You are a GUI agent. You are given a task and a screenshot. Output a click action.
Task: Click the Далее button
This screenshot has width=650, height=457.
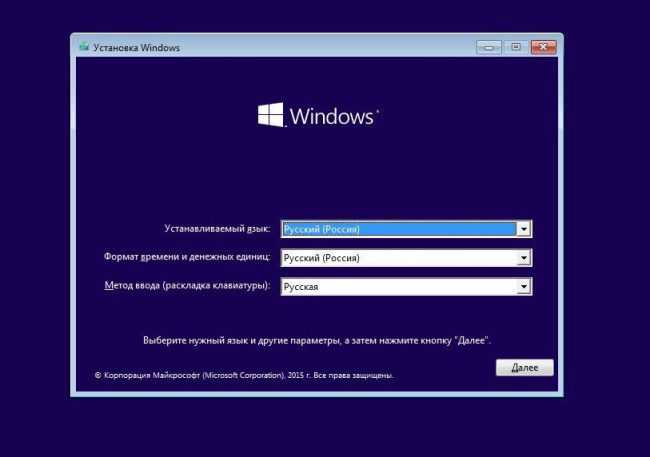524,367
